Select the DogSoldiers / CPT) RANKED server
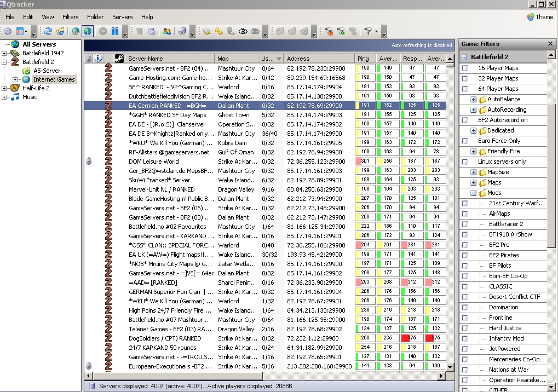The image size is (558, 392). [x=265, y=338]
